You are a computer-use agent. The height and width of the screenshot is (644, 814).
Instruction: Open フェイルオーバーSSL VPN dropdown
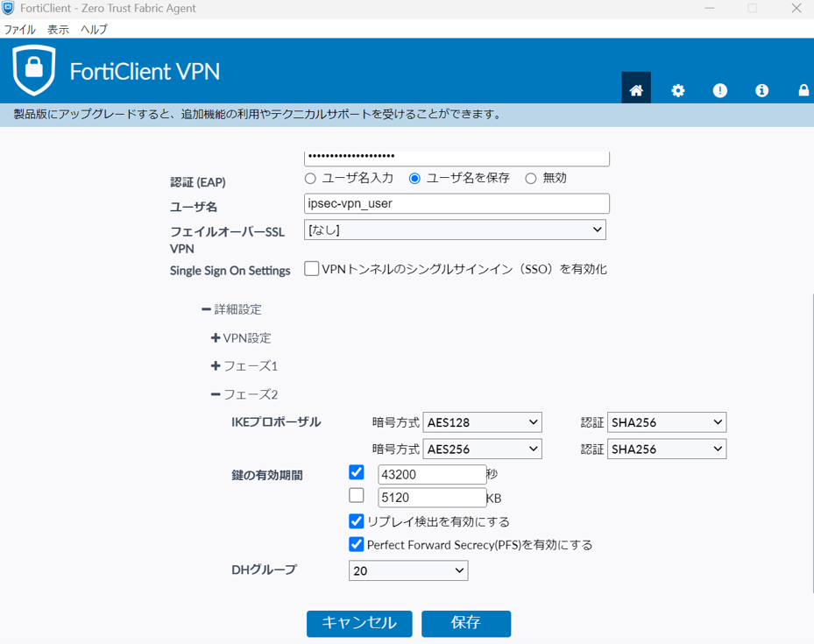coord(455,230)
